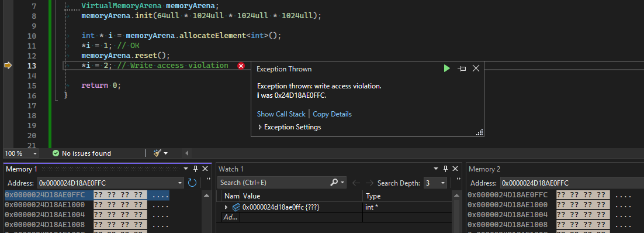Click the watch value 0x0000024d18ae0ffc {???}

[281, 207]
